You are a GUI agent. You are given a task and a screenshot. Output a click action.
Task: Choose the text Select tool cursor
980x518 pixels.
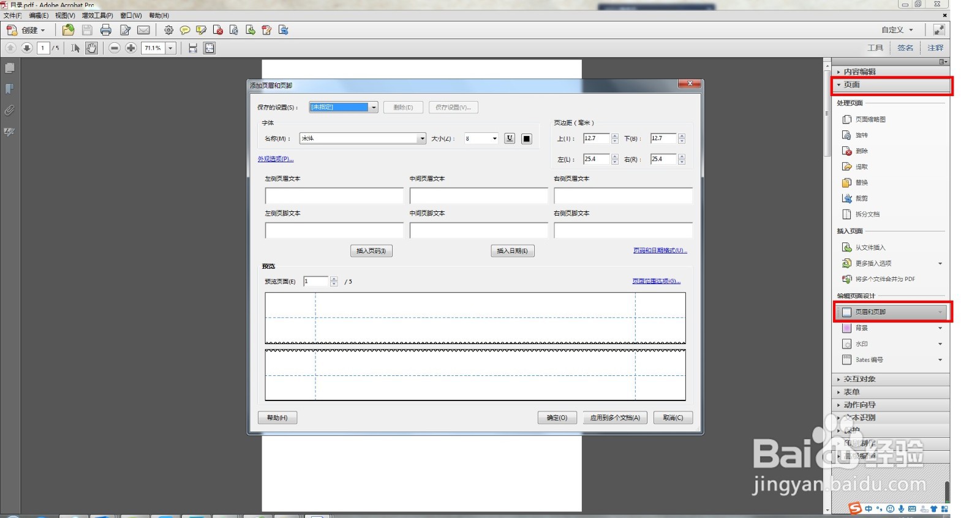[x=75, y=48]
